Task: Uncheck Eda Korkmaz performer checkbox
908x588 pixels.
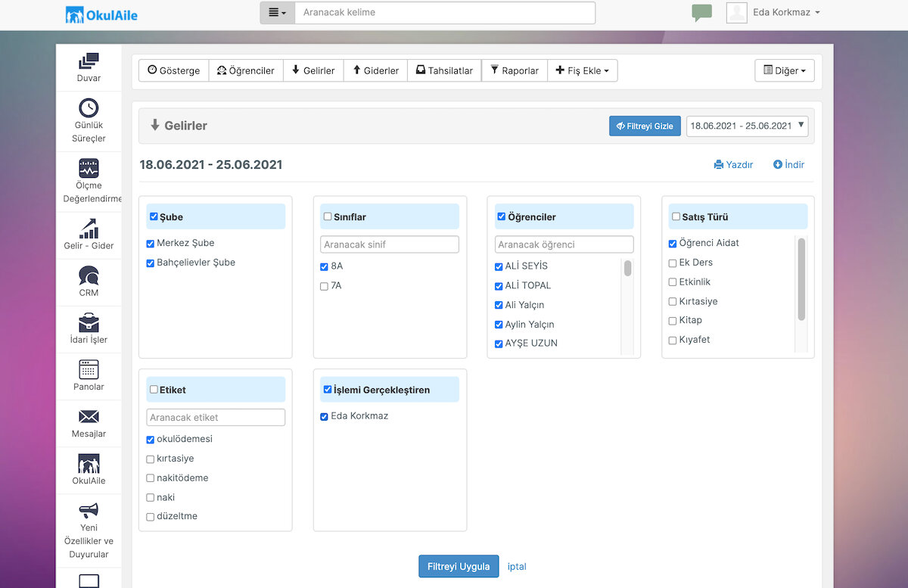Action: [x=325, y=417]
